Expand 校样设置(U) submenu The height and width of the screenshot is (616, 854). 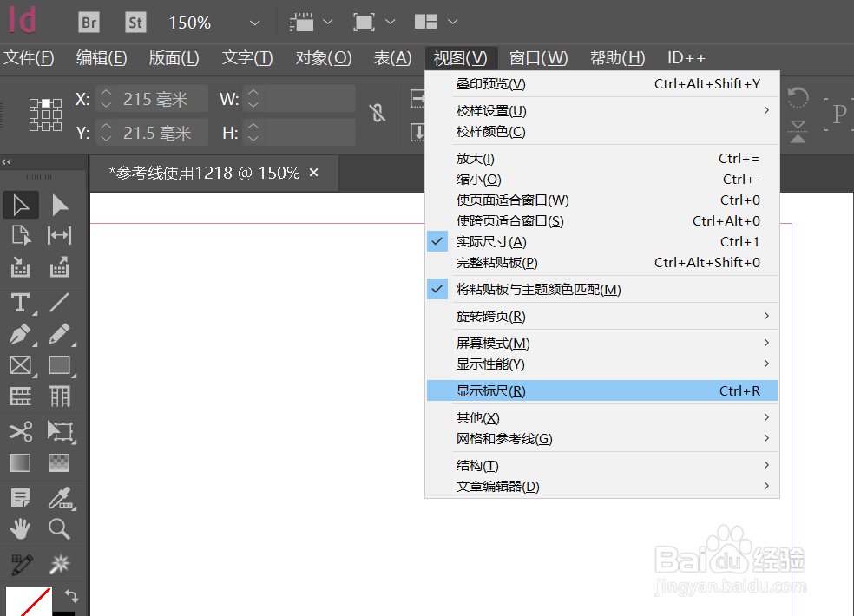(601, 111)
